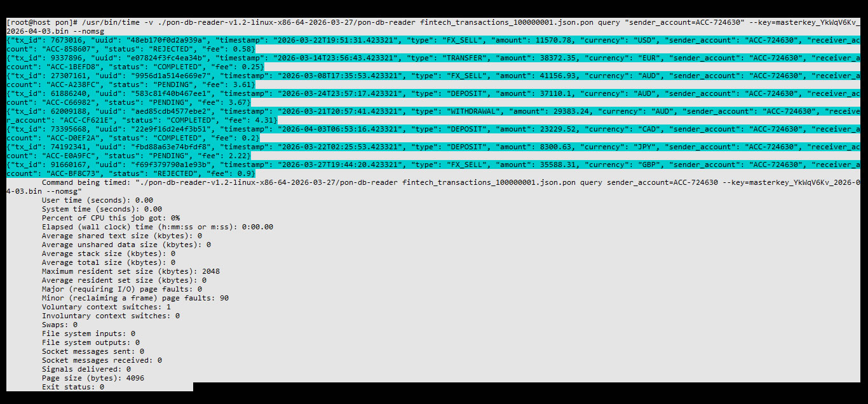Click the "Percent of CPU this job got" line
This screenshot has width=868, height=404.
coord(111,218)
